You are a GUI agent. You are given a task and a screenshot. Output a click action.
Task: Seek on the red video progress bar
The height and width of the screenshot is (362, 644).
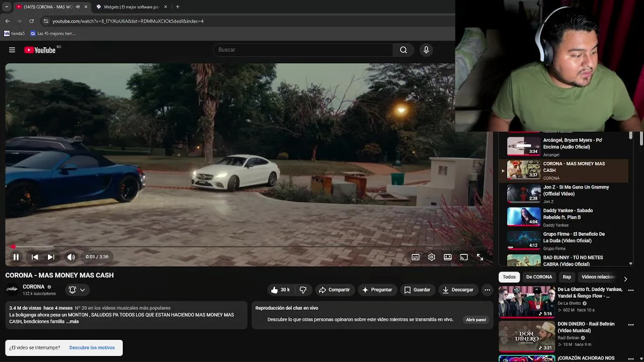pos(249,247)
